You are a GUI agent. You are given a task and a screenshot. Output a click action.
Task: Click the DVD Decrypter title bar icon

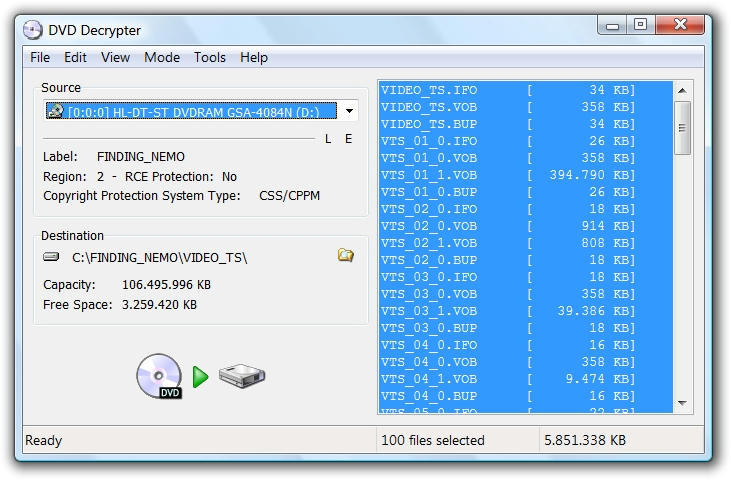click(x=32, y=30)
